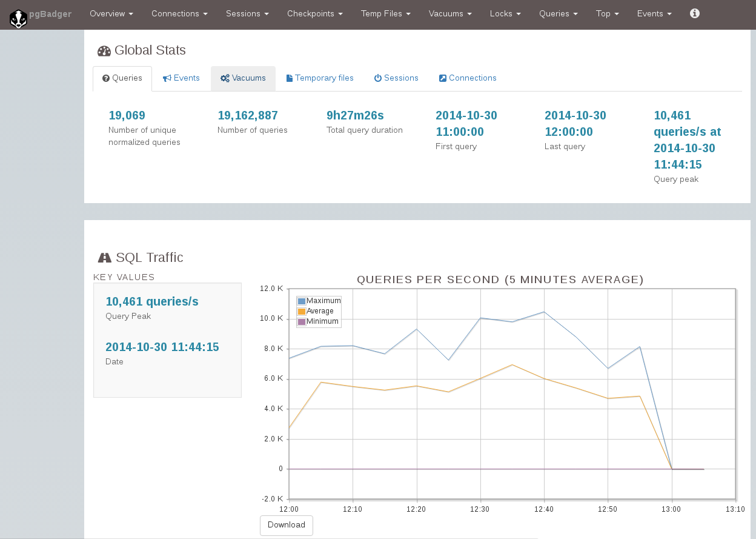Click the power icon on Sessions tab

pyautogui.click(x=377, y=78)
